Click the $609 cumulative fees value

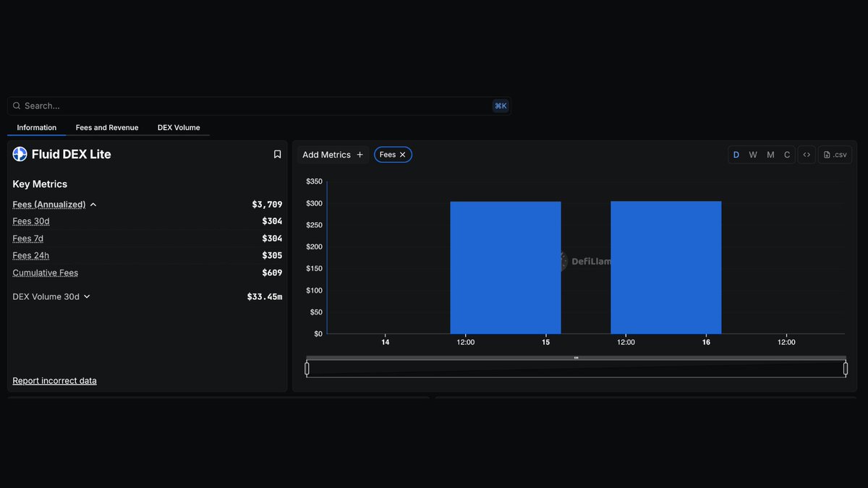click(x=272, y=273)
